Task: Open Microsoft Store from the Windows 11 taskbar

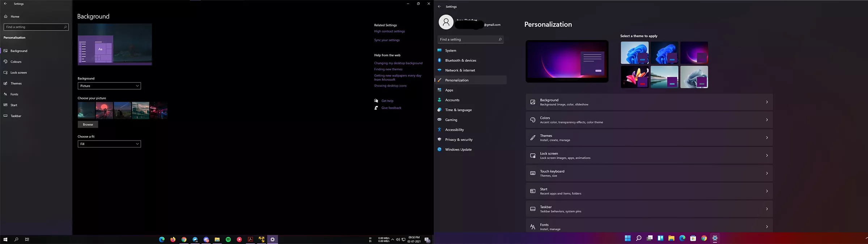Action: coord(693,238)
